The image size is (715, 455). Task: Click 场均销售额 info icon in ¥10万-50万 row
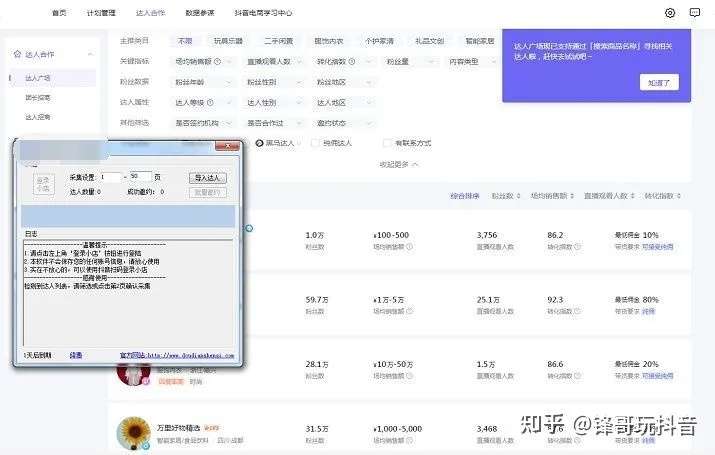coord(409,376)
